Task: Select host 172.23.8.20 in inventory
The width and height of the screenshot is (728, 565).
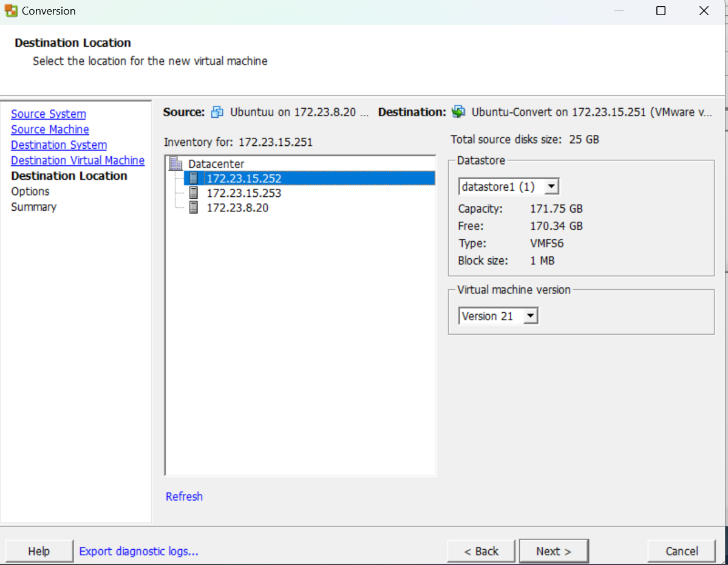Action: point(237,207)
